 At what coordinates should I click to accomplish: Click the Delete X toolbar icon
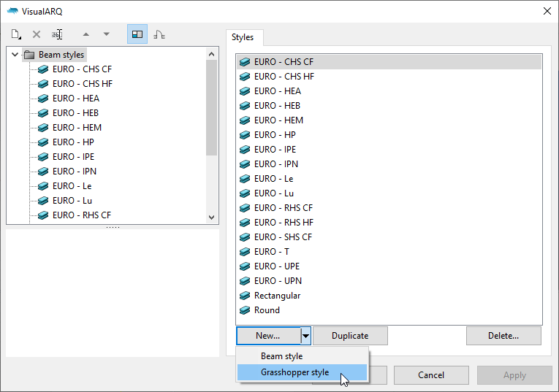point(37,34)
